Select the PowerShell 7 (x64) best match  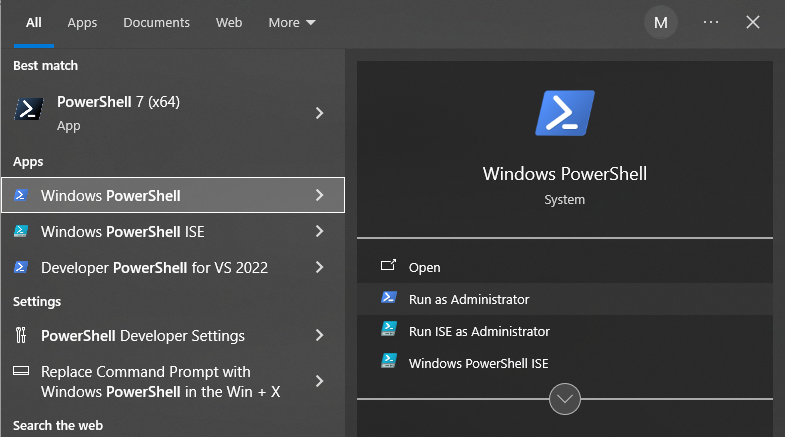pos(173,113)
